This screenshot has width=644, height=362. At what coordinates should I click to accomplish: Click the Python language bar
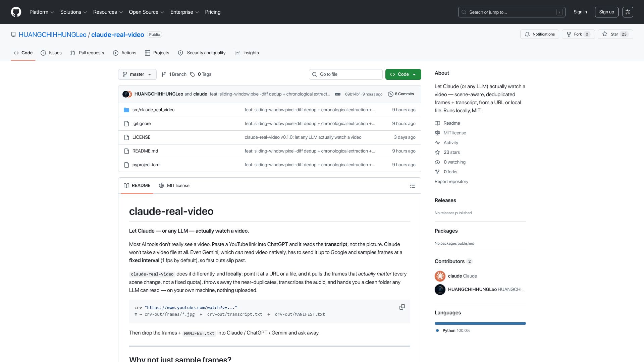pyautogui.click(x=480, y=323)
